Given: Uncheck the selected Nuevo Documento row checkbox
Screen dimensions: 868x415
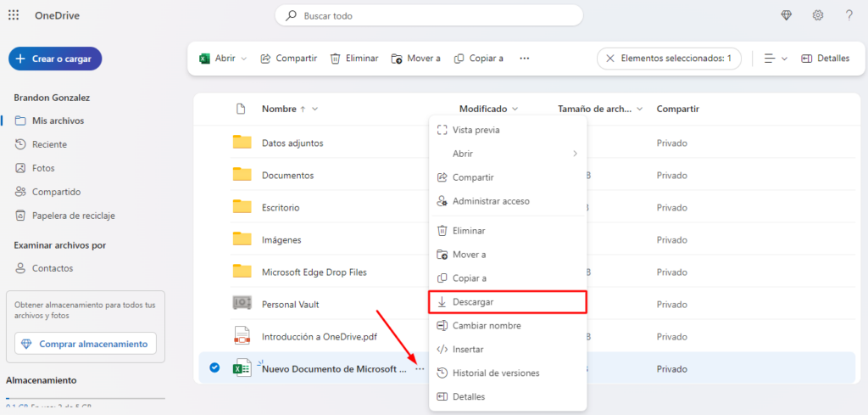Looking at the screenshot, I should click(x=214, y=368).
